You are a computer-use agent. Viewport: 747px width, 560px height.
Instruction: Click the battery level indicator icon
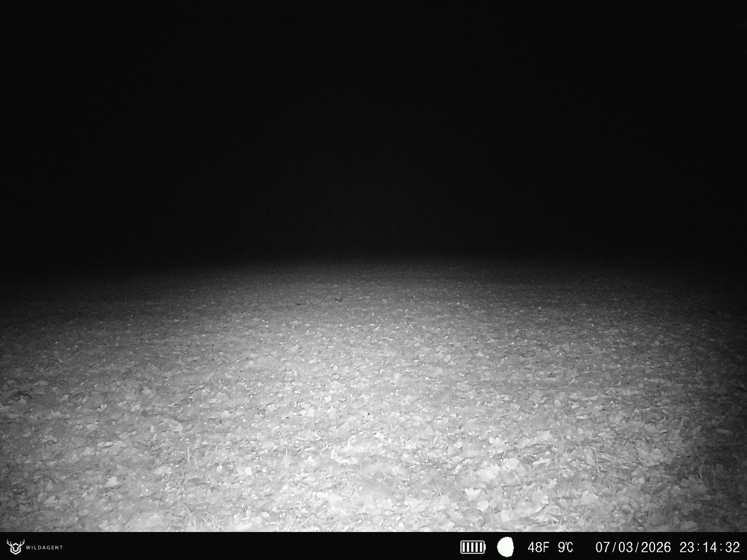click(472, 547)
